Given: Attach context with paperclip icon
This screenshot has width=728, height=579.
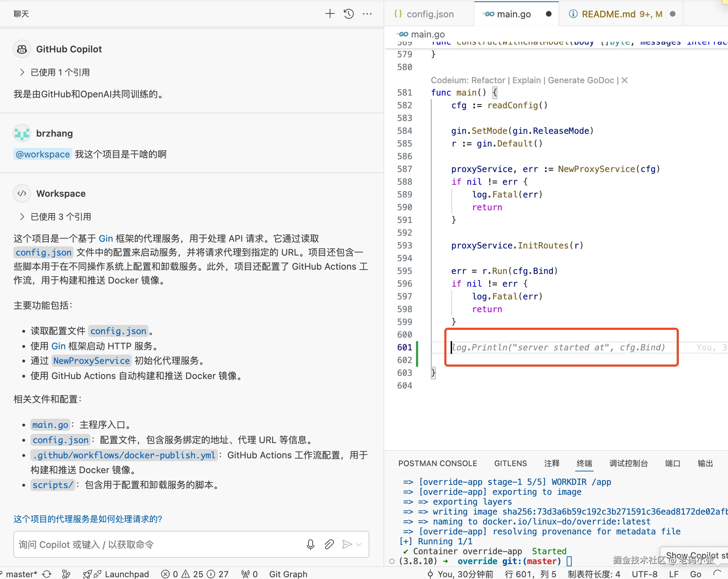Looking at the screenshot, I should point(329,544).
